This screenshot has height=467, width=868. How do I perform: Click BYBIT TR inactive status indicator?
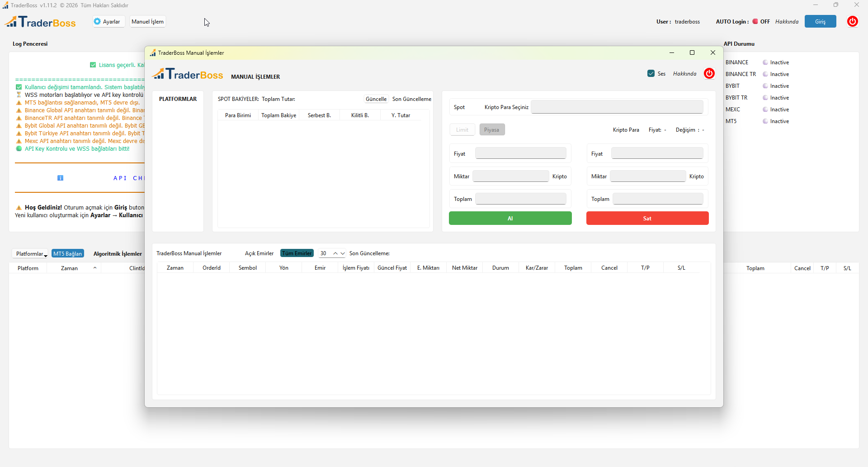[765, 98]
